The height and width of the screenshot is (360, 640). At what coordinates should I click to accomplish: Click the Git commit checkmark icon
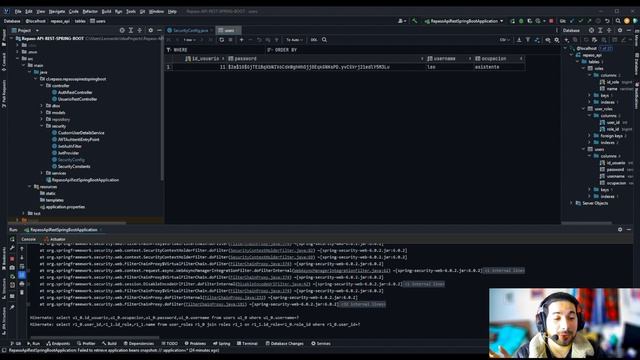[580, 21]
